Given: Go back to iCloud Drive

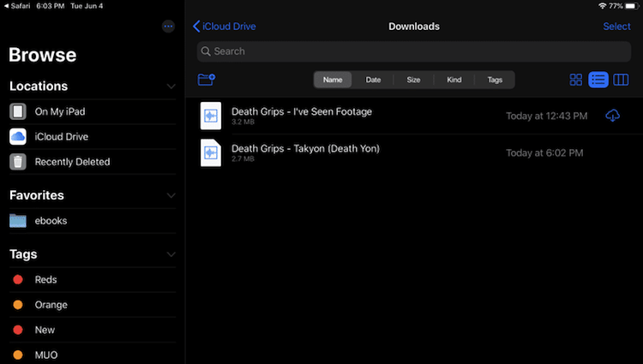Looking at the screenshot, I should 225,27.
